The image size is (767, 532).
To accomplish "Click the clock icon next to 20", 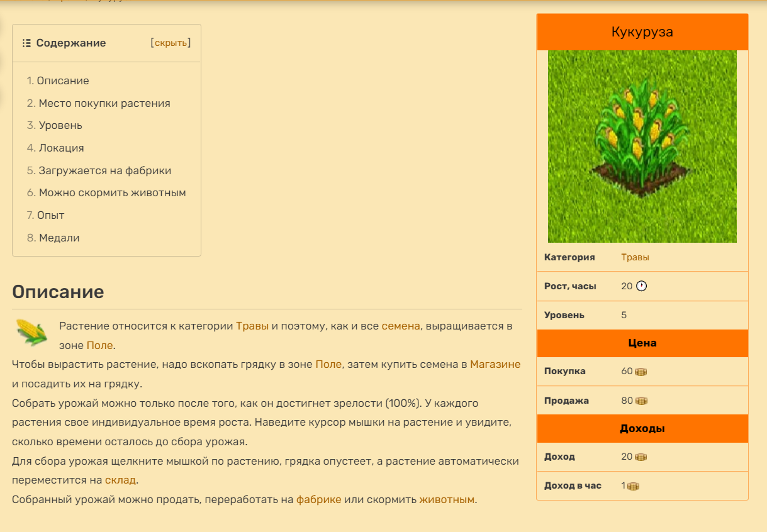I will [641, 286].
